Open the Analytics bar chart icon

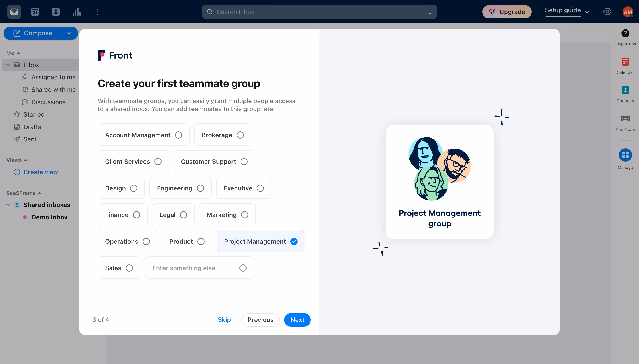(x=77, y=12)
